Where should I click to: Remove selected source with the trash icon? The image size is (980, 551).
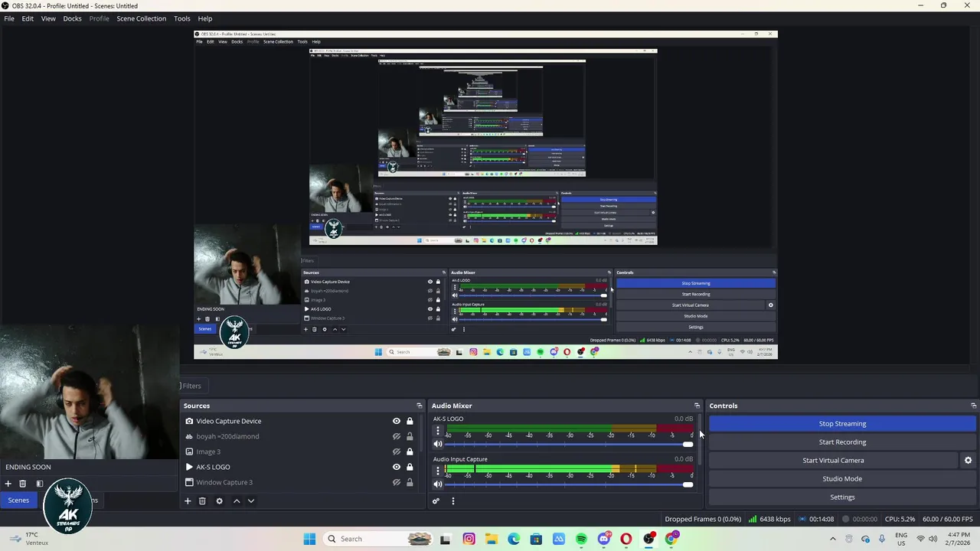pos(202,501)
